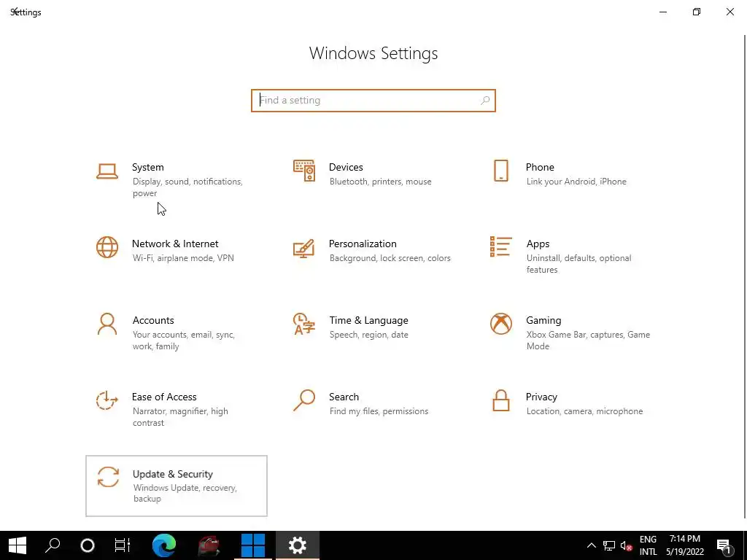Click 'Uninstall, defaults, optional features' description
The height and width of the screenshot is (560, 747).
pyautogui.click(x=578, y=264)
